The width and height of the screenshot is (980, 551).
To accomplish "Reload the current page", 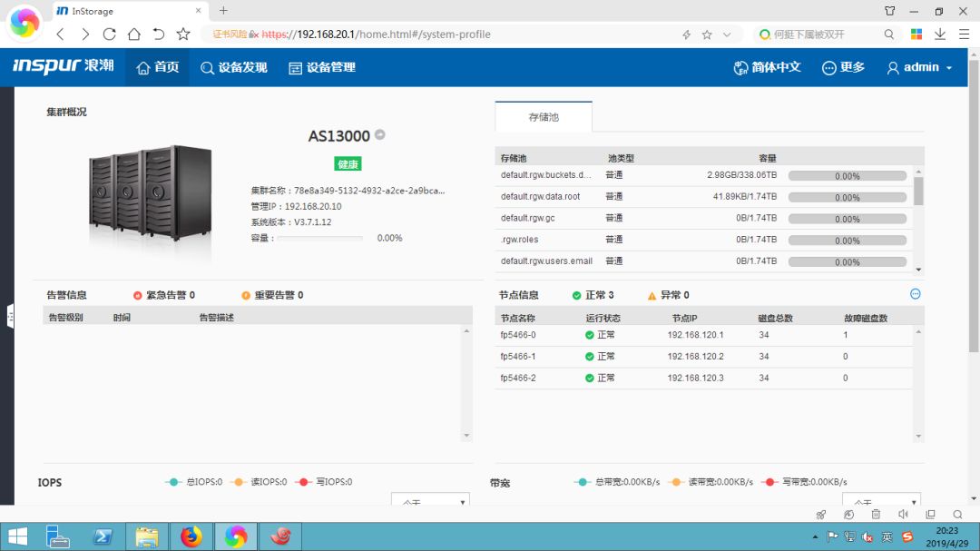I will [110, 34].
